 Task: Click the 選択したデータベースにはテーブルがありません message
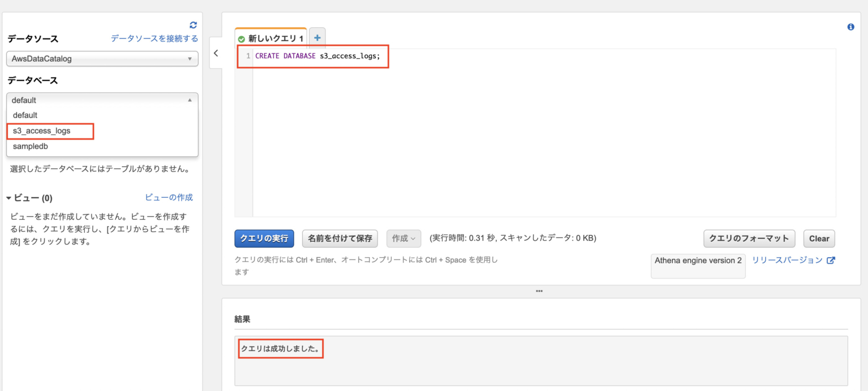click(99, 169)
